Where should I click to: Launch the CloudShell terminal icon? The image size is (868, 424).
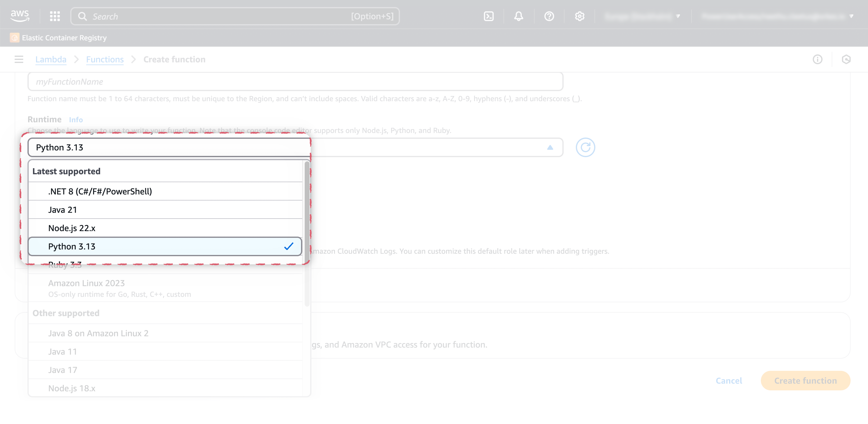488,16
